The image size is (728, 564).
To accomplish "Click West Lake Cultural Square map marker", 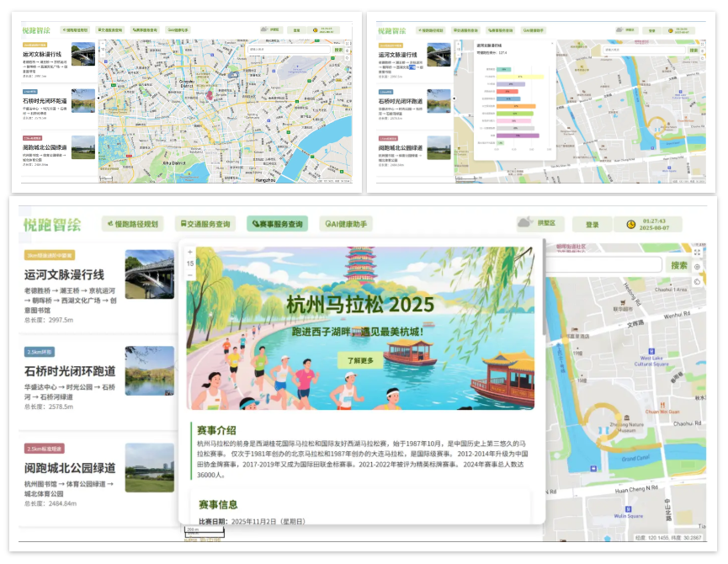I will point(651,351).
